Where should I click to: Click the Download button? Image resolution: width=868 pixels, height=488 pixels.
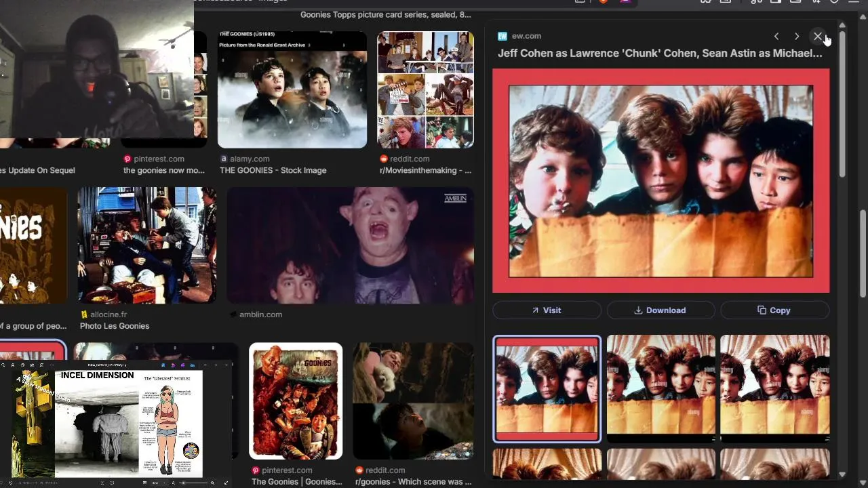(660, 310)
